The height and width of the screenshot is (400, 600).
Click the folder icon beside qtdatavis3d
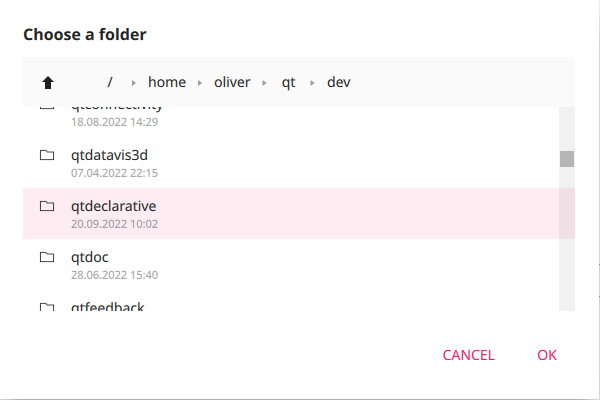47,156
